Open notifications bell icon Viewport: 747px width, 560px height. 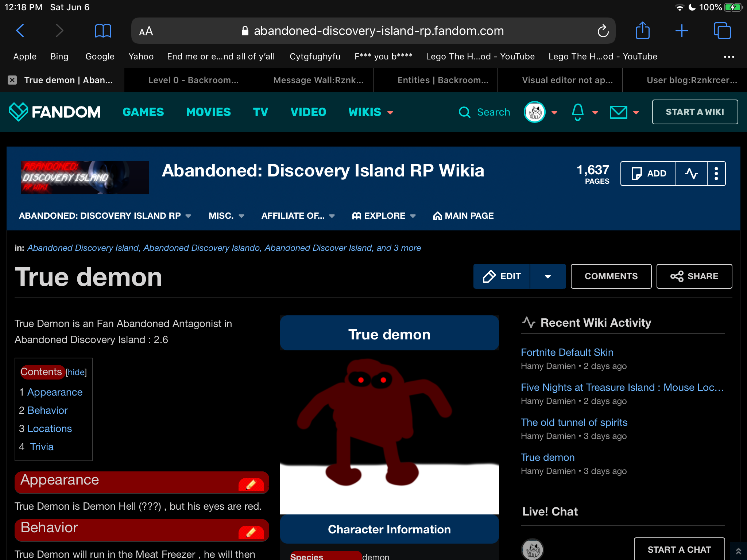(x=578, y=112)
